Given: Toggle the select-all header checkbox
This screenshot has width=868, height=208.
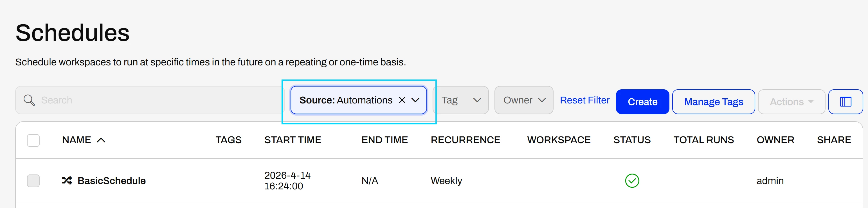Looking at the screenshot, I should [x=33, y=140].
